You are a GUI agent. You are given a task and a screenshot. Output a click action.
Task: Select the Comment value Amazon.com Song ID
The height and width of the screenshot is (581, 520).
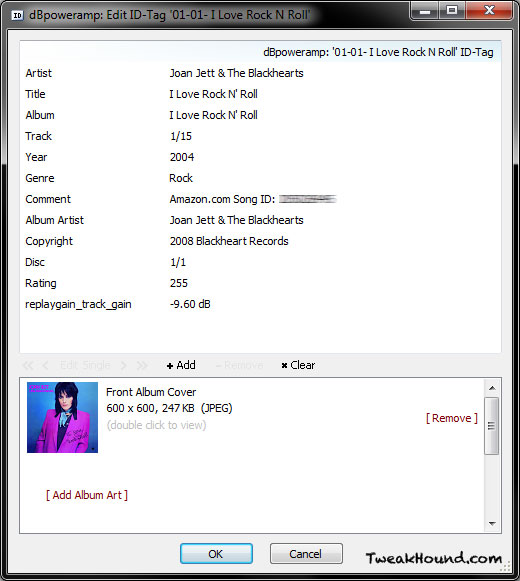tap(253, 199)
